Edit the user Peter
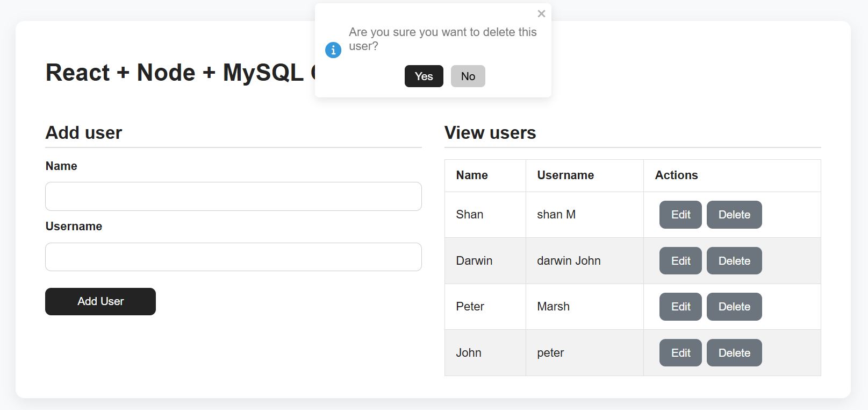868x410 pixels. pyautogui.click(x=680, y=307)
